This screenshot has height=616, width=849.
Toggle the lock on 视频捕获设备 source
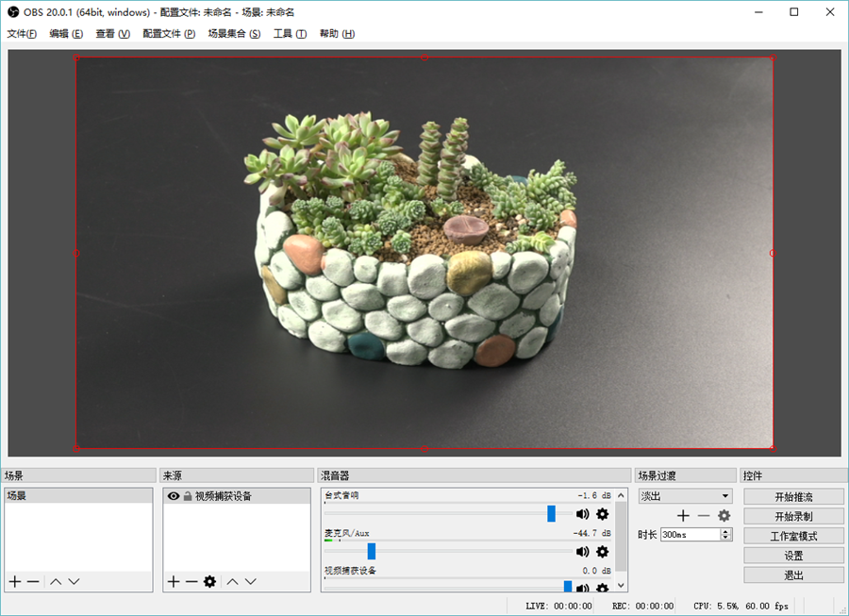click(x=188, y=496)
